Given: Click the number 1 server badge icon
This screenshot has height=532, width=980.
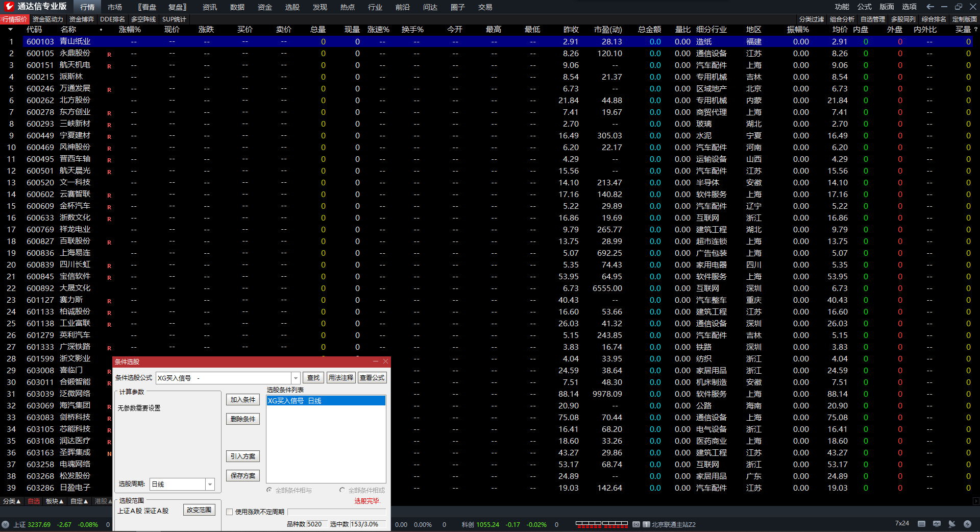Looking at the screenshot, I should click(x=646, y=524).
